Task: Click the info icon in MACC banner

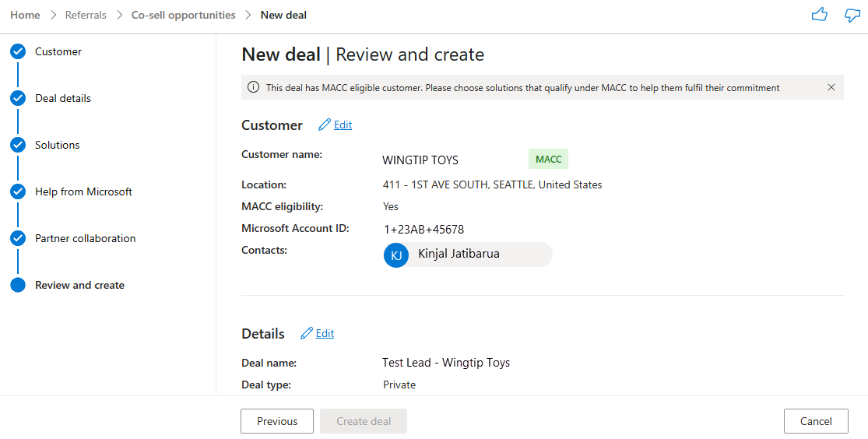Action: (x=253, y=87)
